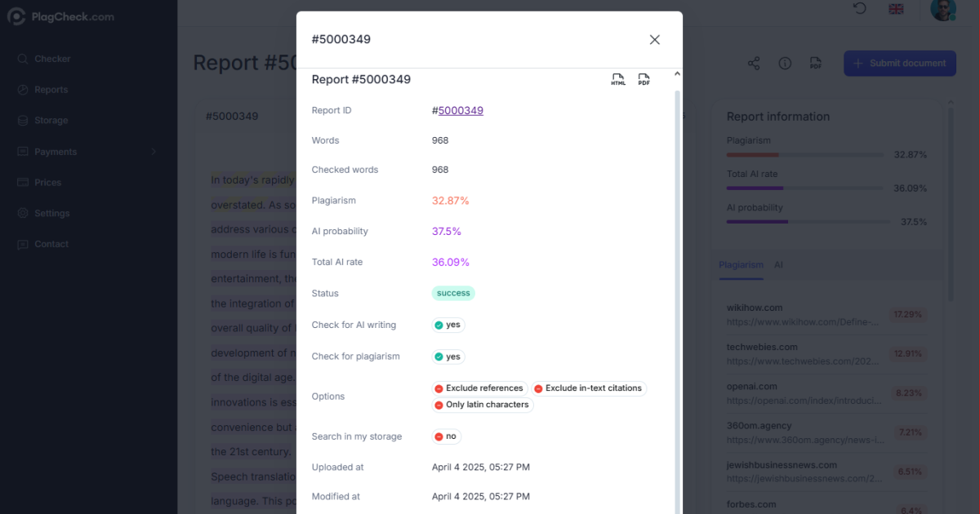Toggle Check for plagiarism setting
This screenshot has width=980, height=514.
point(448,357)
